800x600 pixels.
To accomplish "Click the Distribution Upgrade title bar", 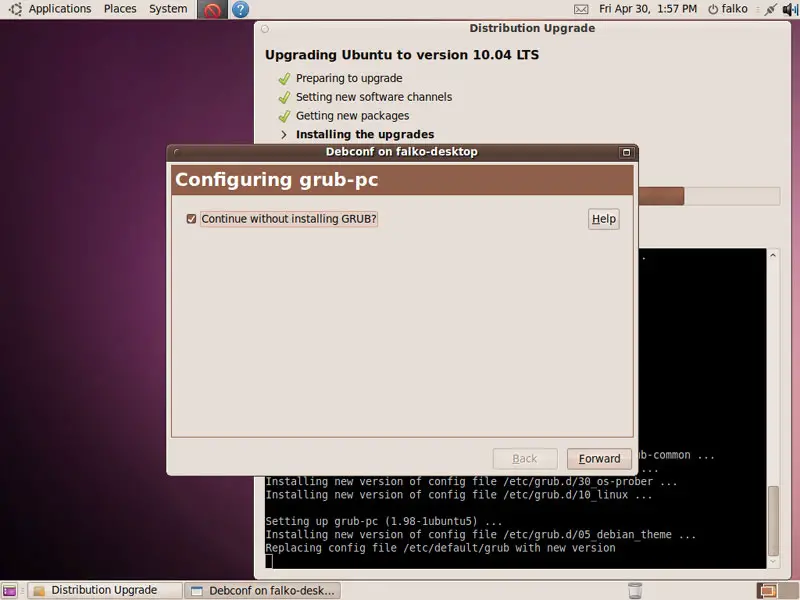I will [x=532, y=28].
